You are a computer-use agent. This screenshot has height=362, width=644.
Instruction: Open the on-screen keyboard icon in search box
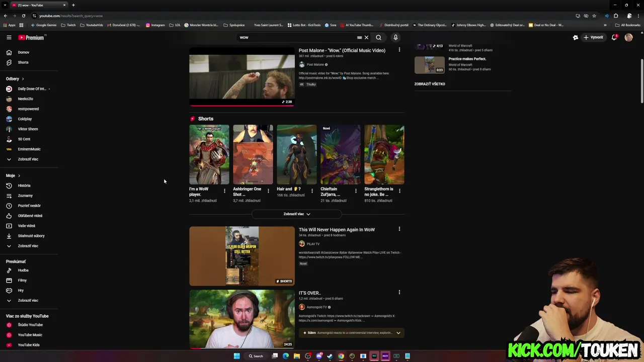coord(359,38)
